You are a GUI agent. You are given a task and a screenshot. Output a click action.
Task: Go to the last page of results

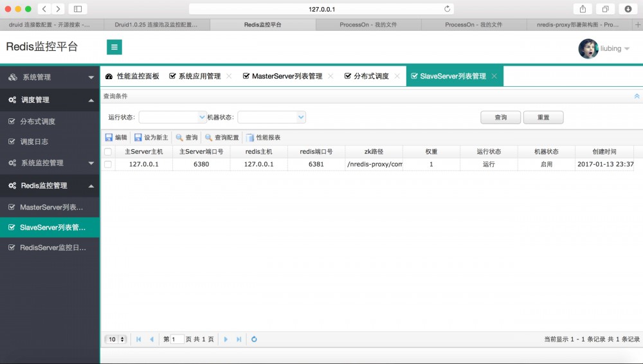coord(239,340)
